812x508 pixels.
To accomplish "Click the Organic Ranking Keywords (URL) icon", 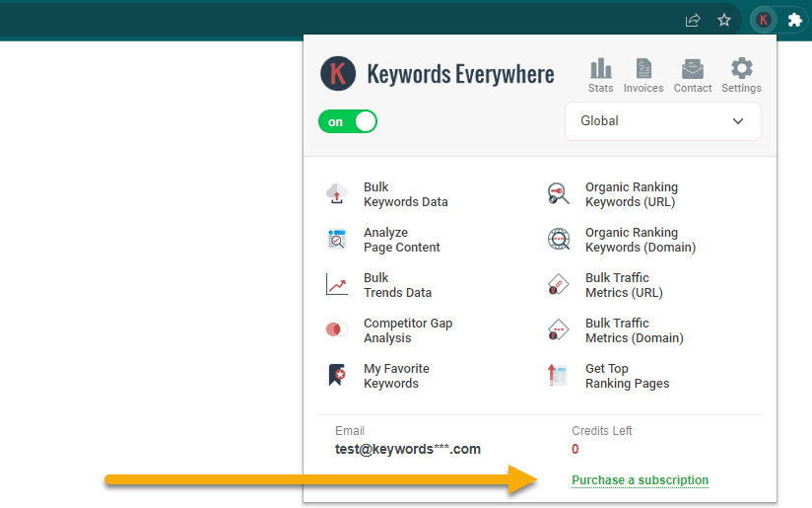I will coord(558,194).
